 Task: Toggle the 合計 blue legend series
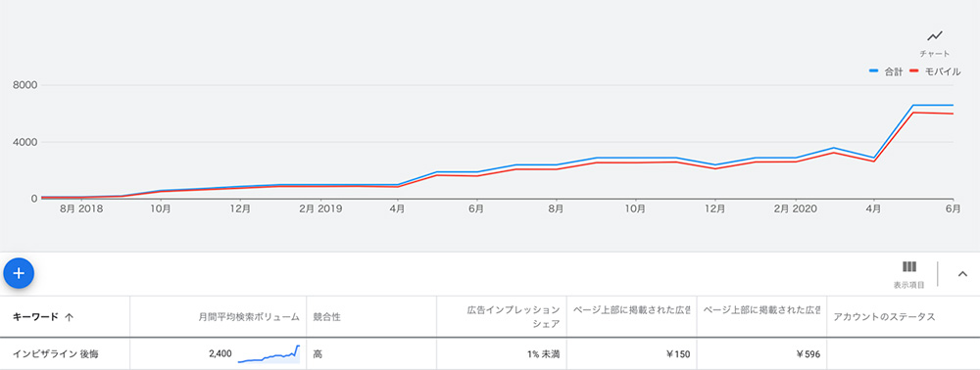point(886,71)
